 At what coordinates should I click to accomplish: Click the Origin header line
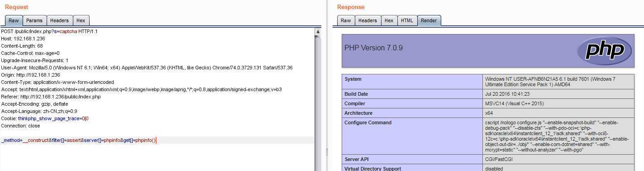click(x=31, y=75)
